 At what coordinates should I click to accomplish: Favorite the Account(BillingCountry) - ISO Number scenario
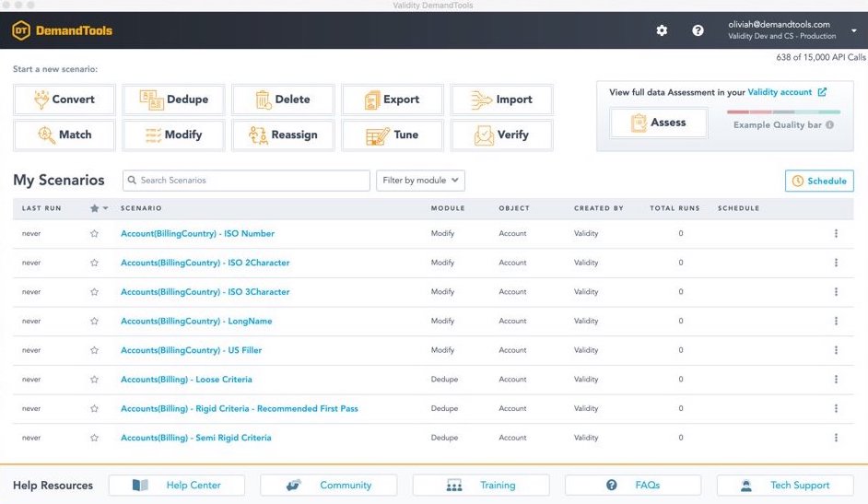[94, 233]
